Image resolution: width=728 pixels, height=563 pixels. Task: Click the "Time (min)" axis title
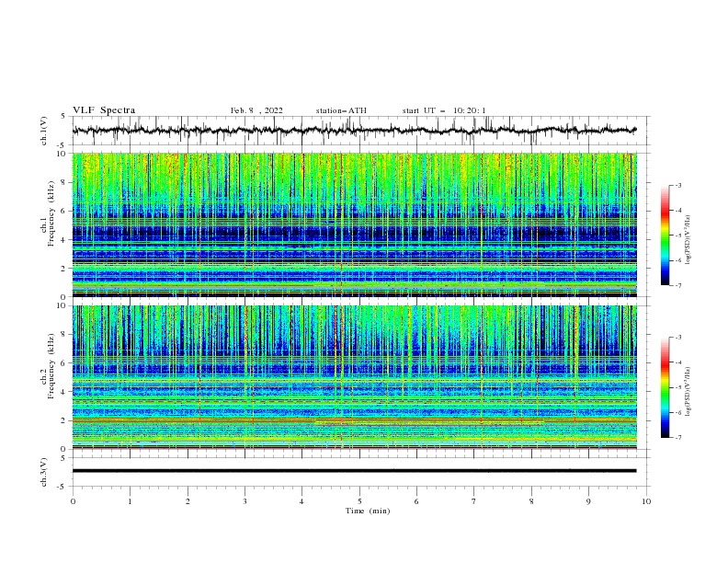(368, 511)
